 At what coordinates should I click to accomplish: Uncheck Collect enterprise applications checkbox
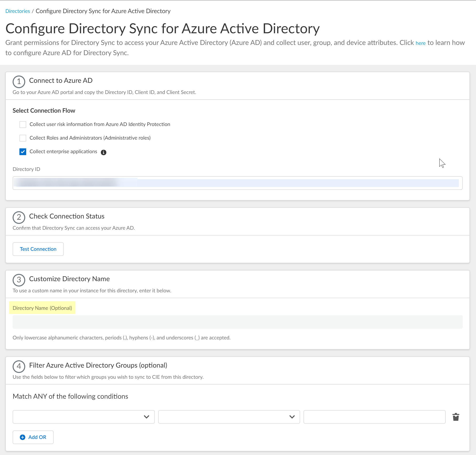click(23, 152)
